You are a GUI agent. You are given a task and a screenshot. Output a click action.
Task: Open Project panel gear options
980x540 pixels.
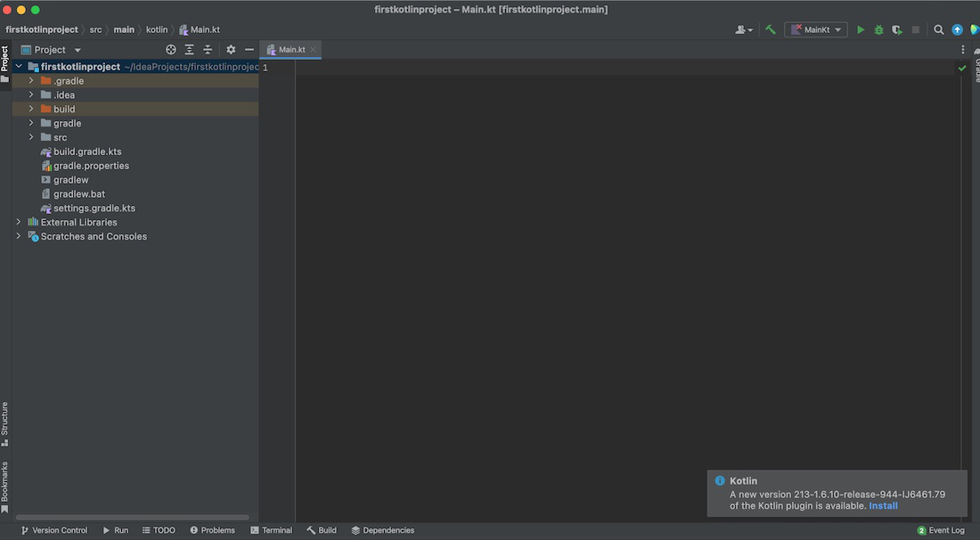click(x=231, y=49)
